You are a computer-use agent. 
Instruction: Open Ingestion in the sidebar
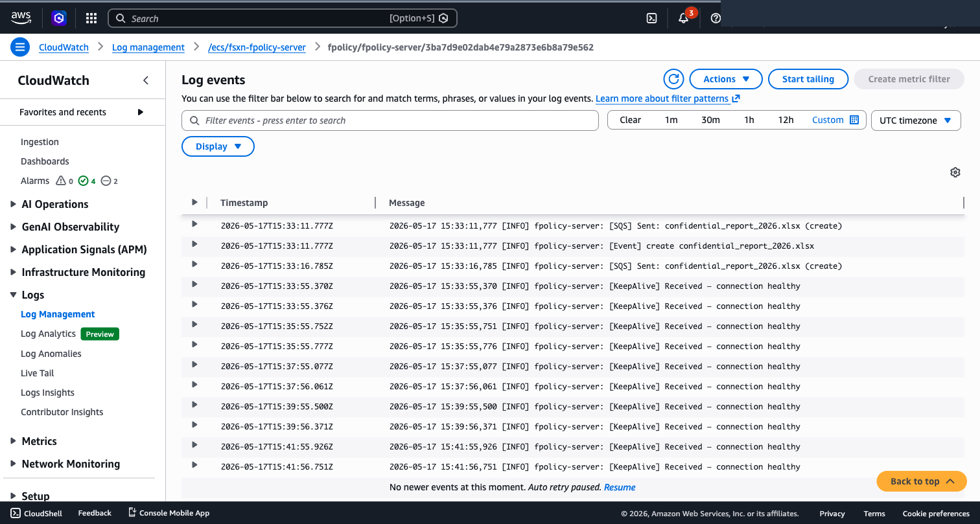click(40, 142)
